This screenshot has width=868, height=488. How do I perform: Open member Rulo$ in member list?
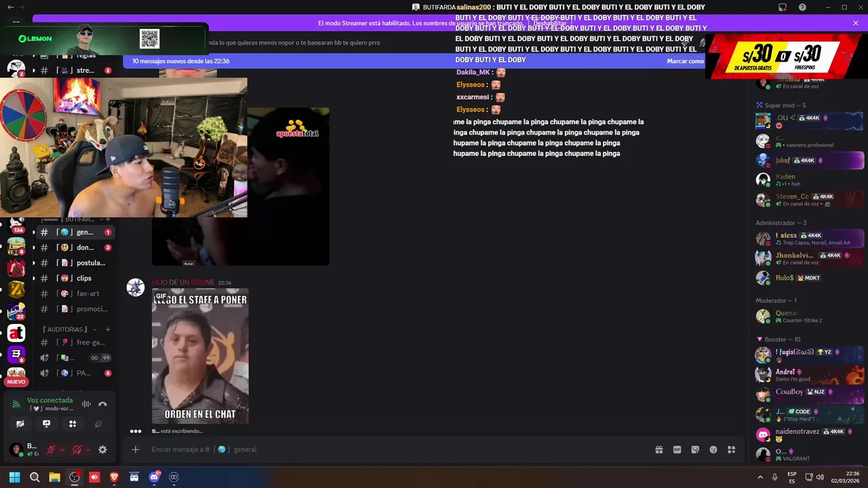(x=809, y=278)
